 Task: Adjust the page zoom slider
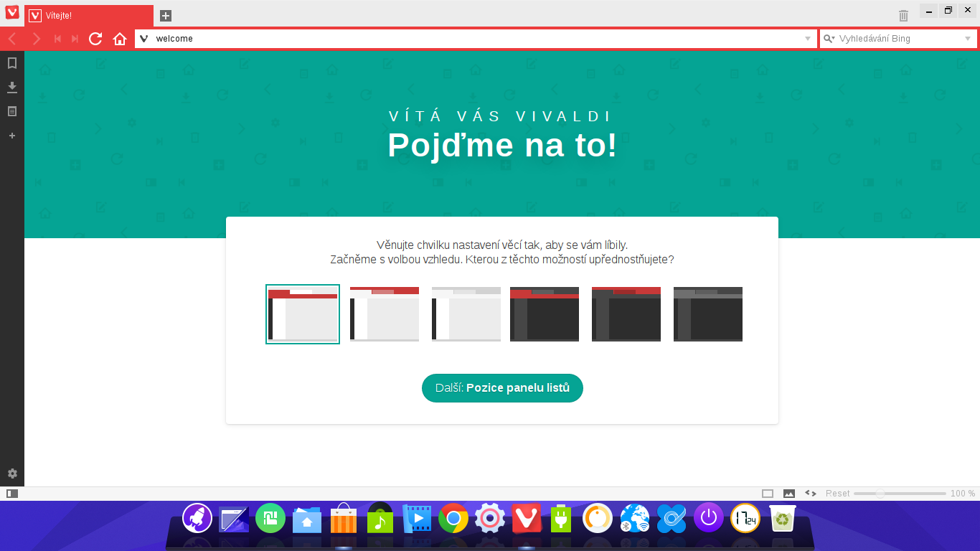pyautogui.click(x=900, y=494)
